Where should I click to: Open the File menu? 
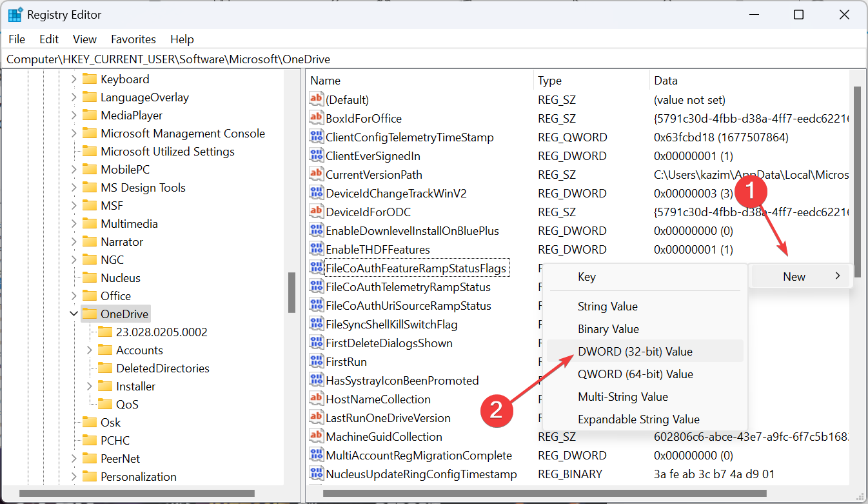tap(17, 39)
